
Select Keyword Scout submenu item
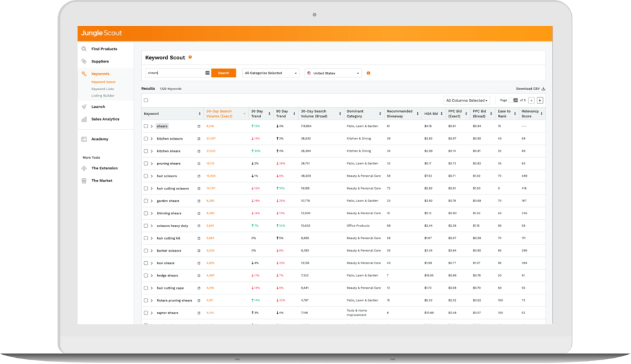pos(104,82)
